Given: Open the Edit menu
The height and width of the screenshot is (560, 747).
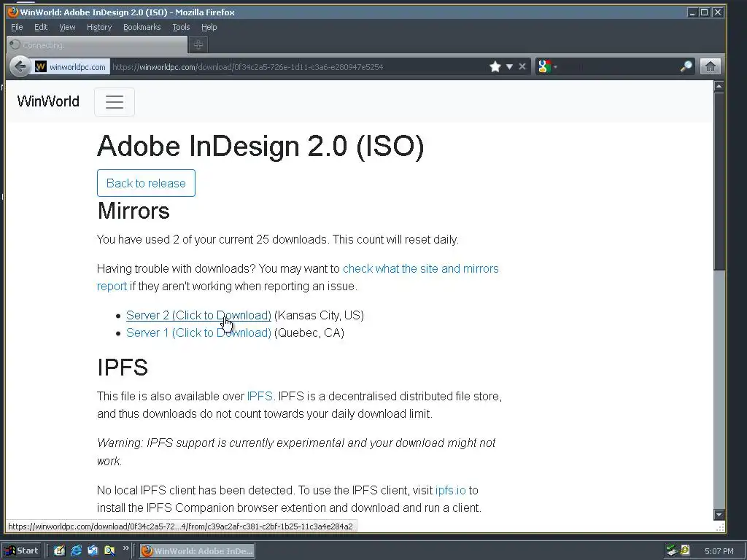Looking at the screenshot, I should [x=41, y=27].
